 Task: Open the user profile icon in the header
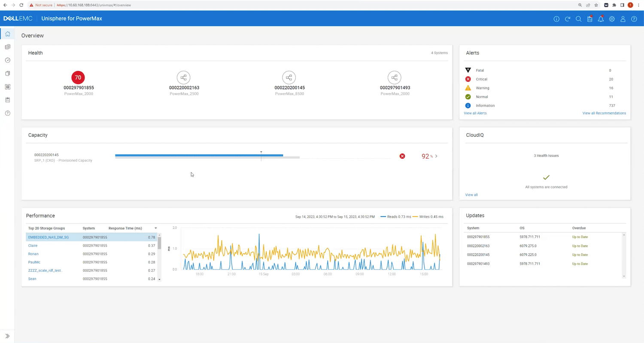tap(623, 19)
